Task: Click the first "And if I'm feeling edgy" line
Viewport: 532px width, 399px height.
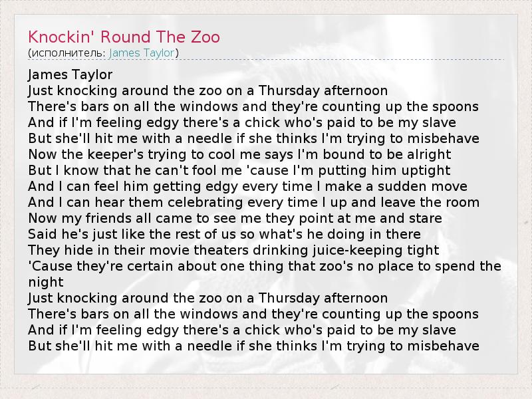Action: [242, 122]
